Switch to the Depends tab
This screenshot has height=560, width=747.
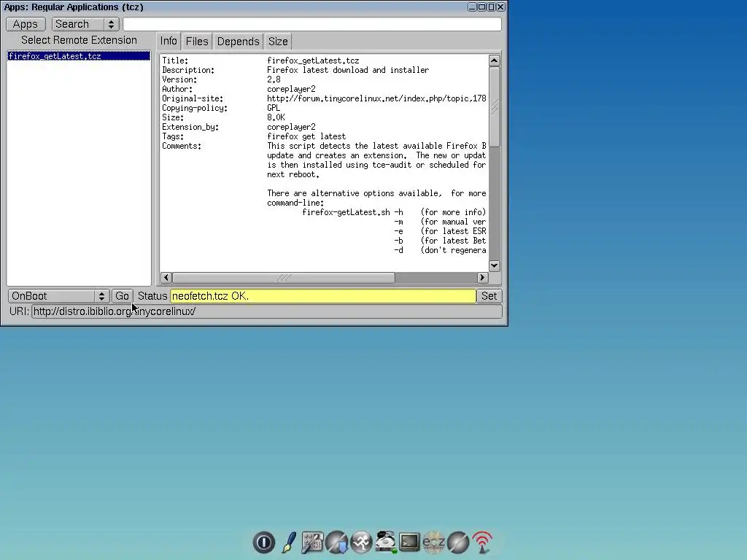pos(238,42)
